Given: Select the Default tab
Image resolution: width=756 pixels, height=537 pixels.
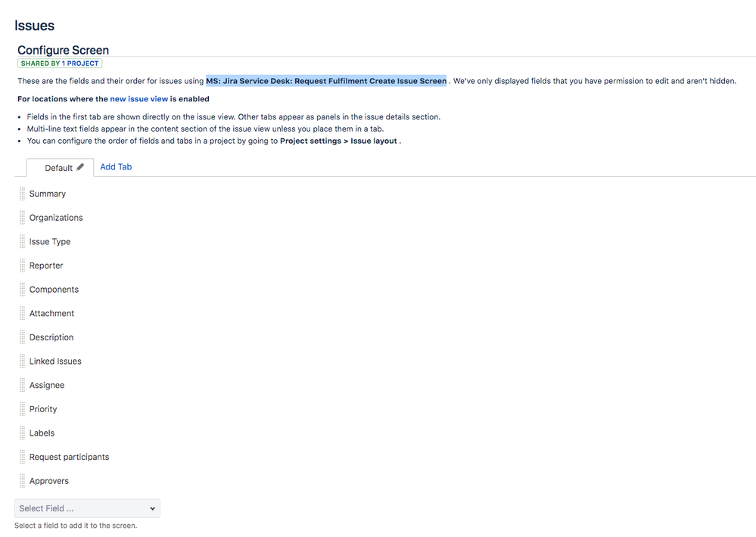Looking at the screenshot, I should click(x=60, y=168).
